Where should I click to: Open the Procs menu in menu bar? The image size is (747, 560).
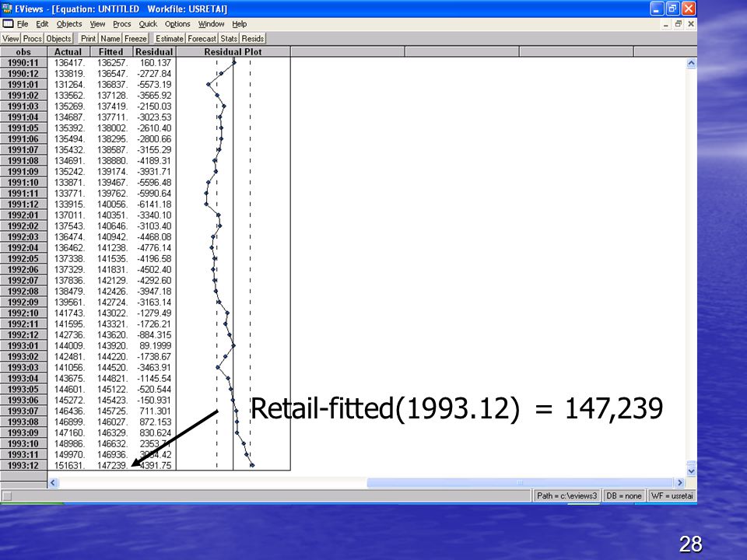pyautogui.click(x=121, y=24)
